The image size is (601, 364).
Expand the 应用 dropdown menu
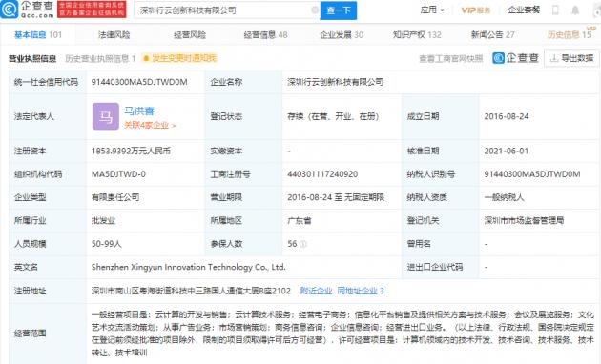click(x=432, y=10)
